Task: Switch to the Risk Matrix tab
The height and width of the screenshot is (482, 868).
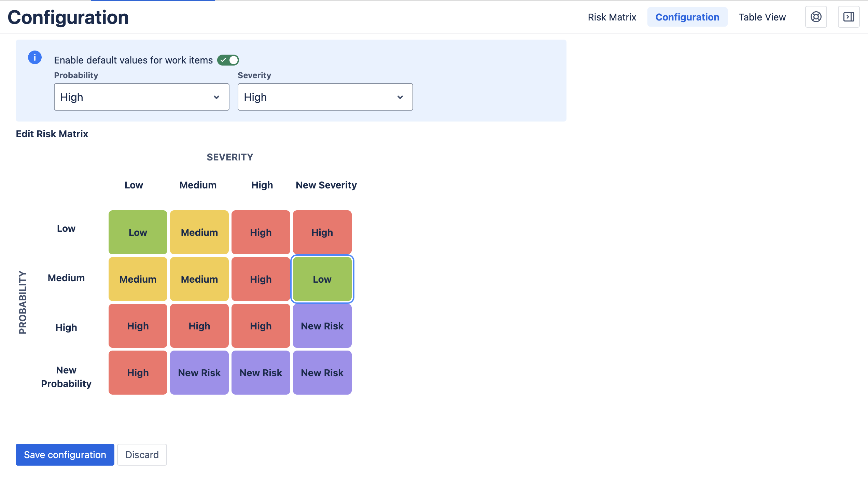Action: 612,17
